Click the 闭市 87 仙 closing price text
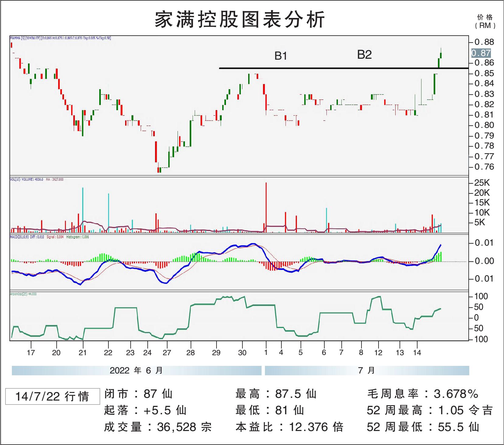 (139, 394)
